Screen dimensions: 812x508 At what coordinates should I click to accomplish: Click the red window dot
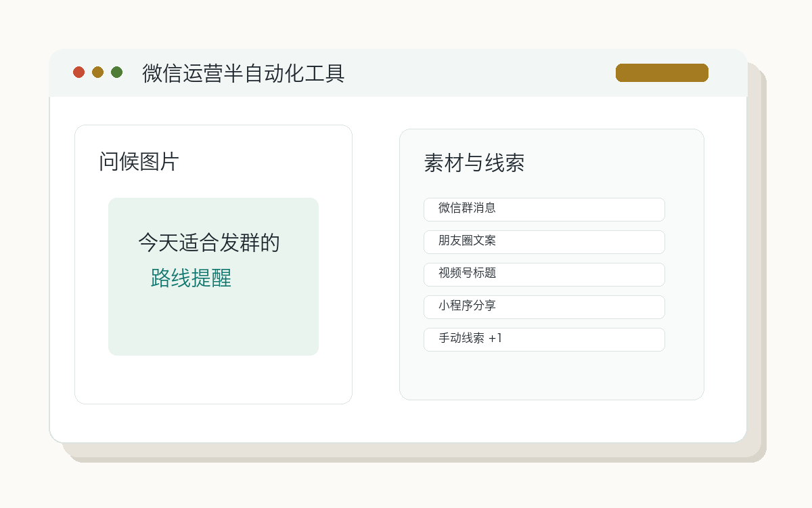click(x=78, y=72)
